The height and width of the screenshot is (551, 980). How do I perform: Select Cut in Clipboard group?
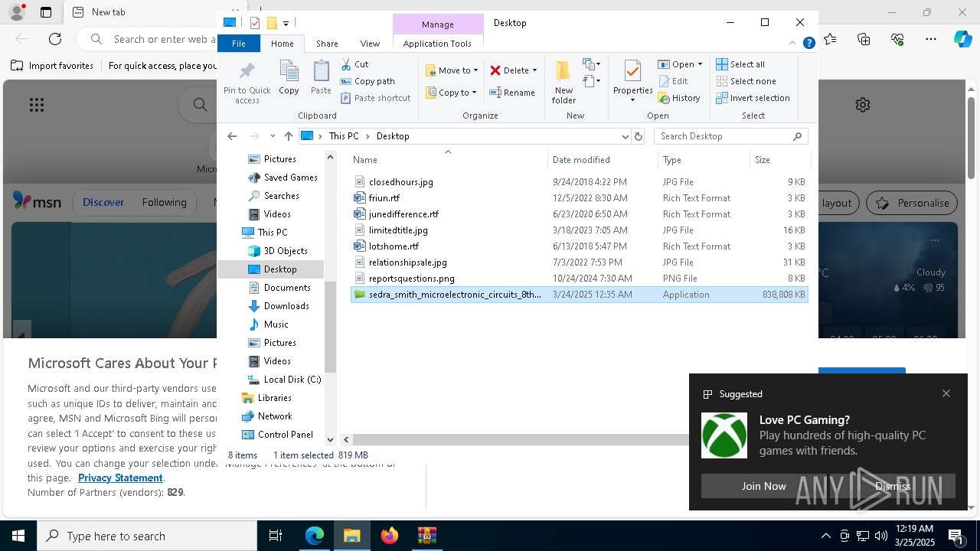354,64
